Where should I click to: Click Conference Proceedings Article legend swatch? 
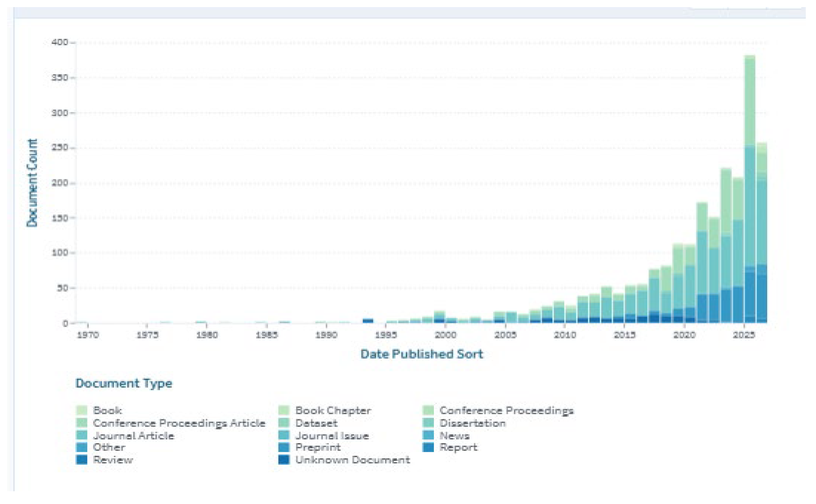(x=81, y=423)
